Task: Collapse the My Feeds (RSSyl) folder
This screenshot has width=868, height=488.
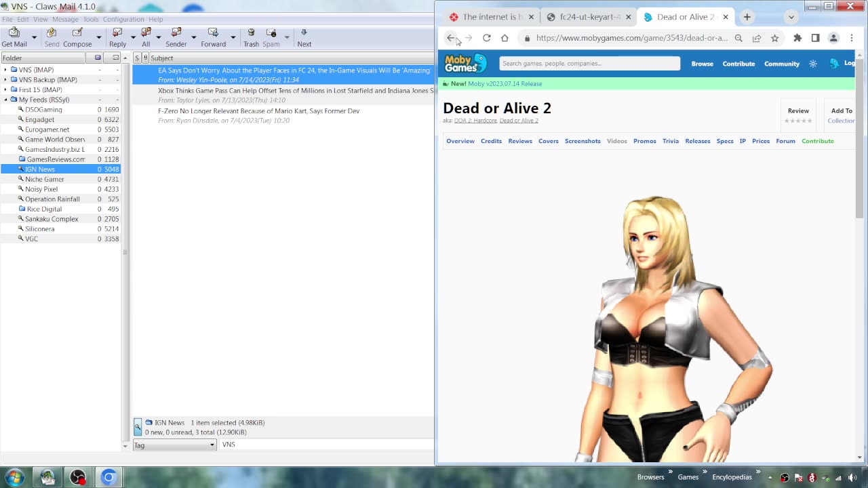Action: tap(5, 100)
